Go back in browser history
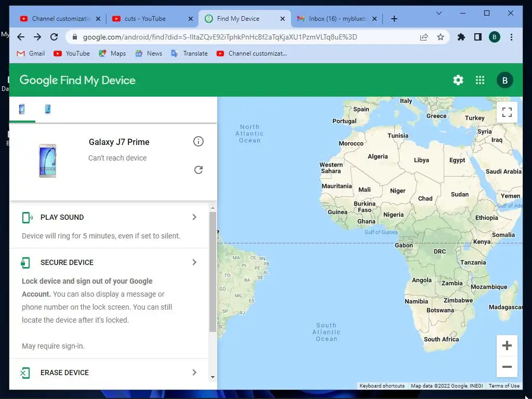This screenshot has width=532, height=399. click(21, 37)
